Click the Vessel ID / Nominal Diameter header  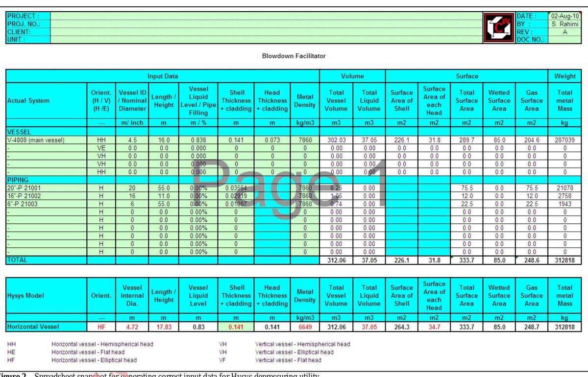(132, 101)
